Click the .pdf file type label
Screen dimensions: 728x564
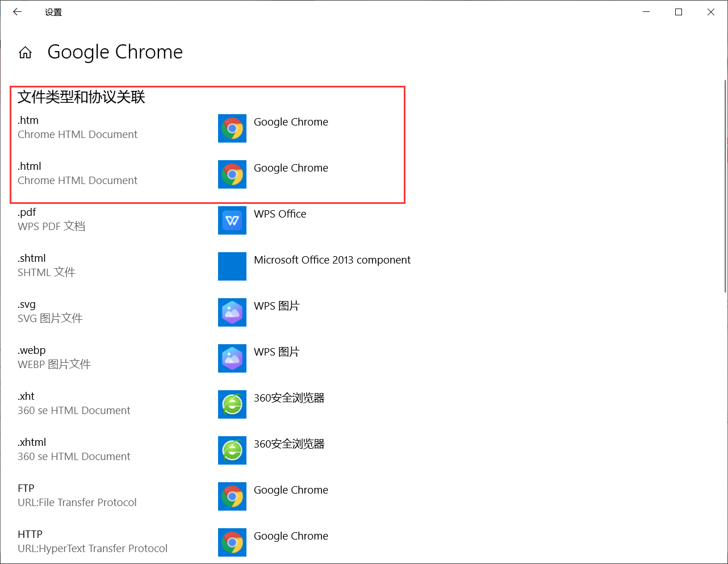pos(27,212)
